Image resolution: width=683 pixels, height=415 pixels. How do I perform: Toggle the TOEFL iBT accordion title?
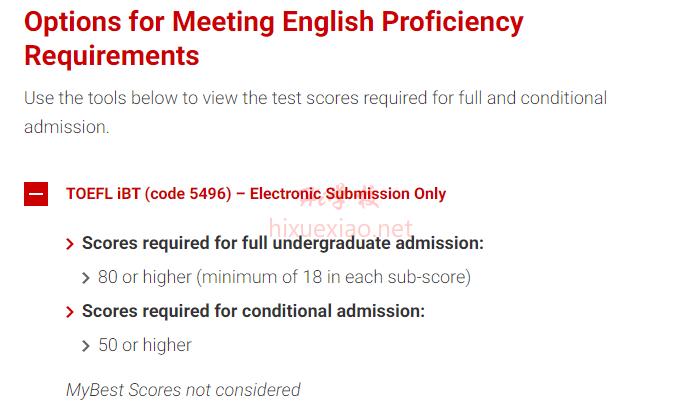click(256, 193)
